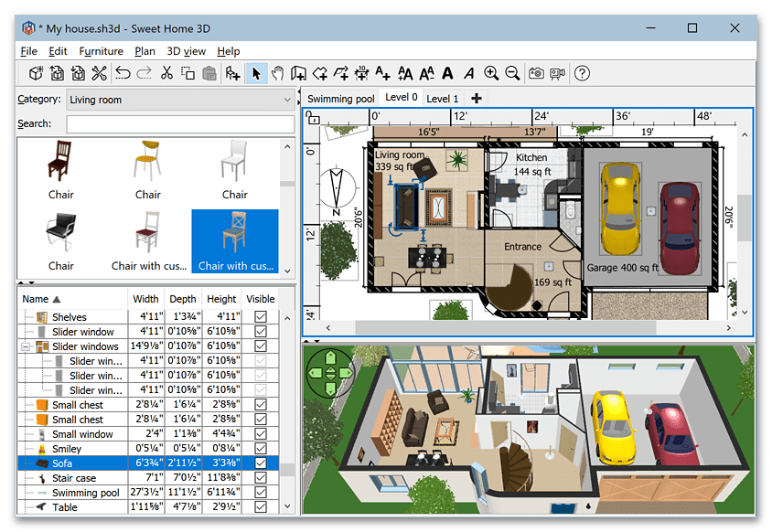The image size is (772, 532).
Task: Select the Add text tool
Action: [382, 73]
